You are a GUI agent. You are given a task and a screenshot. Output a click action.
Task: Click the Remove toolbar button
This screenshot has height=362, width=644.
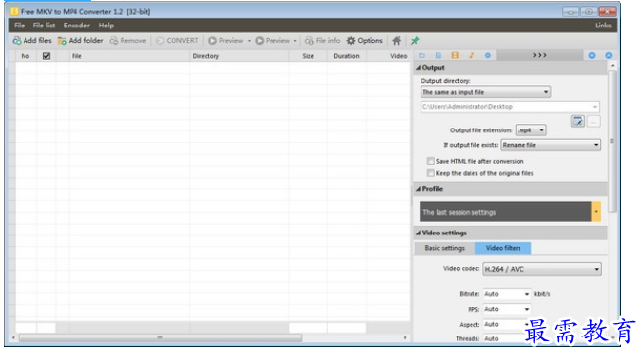coord(127,40)
